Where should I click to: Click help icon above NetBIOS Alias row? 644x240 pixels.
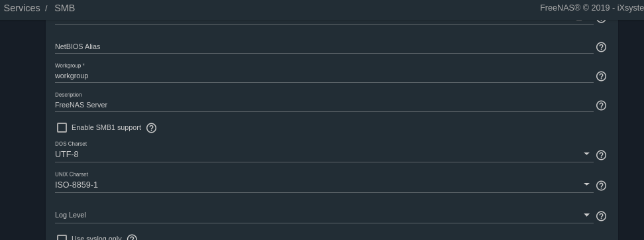(601, 20)
